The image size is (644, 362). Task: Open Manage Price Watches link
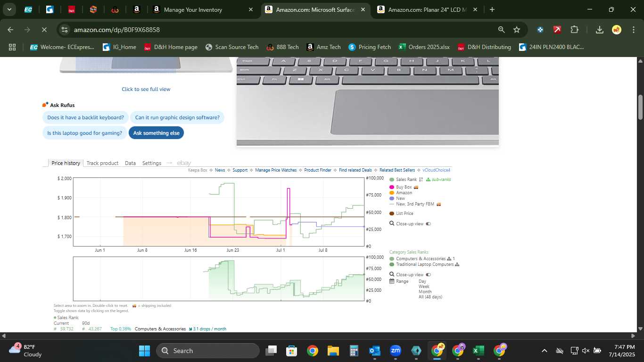(x=276, y=170)
